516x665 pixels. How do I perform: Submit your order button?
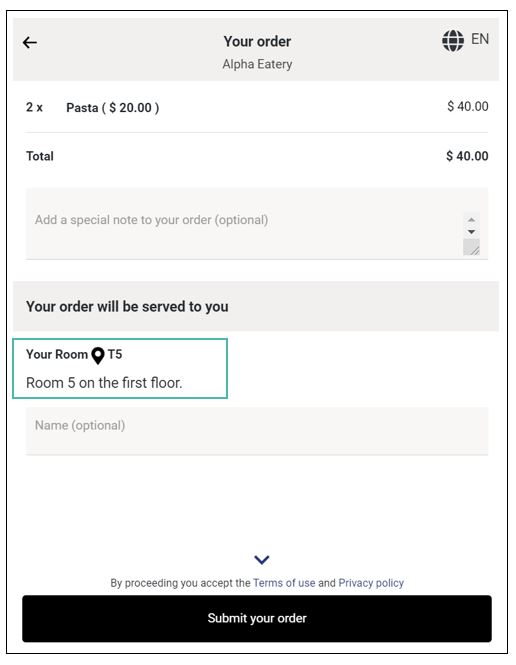pos(257,618)
